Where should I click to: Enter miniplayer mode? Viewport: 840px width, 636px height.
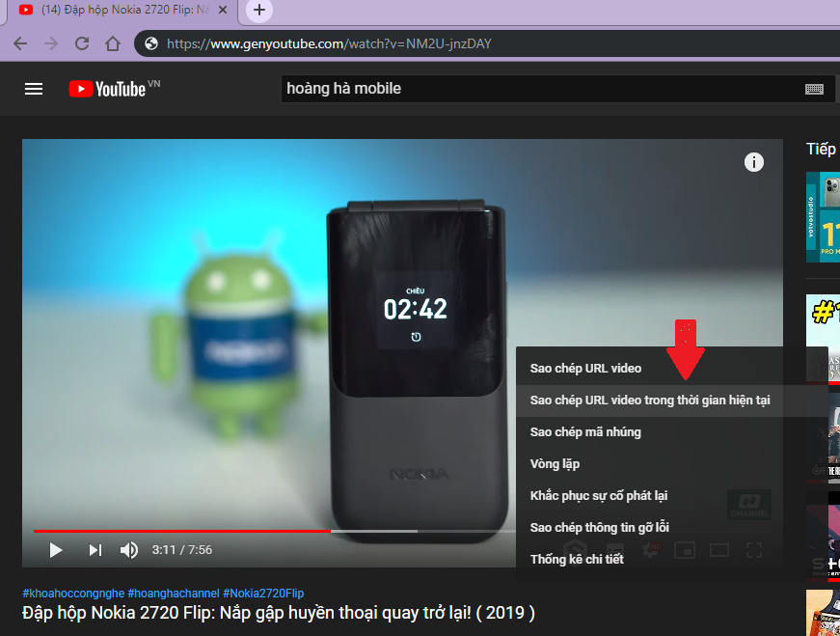[x=686, y=550]
